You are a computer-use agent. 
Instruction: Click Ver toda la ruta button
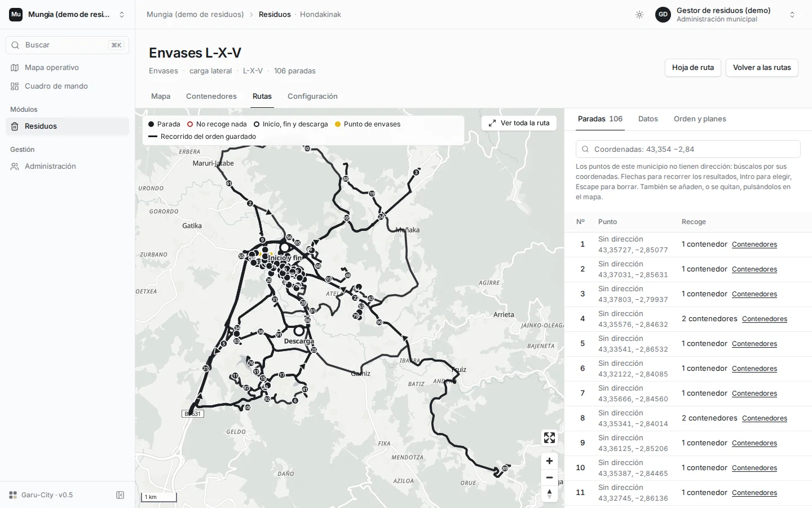point(519,123)
